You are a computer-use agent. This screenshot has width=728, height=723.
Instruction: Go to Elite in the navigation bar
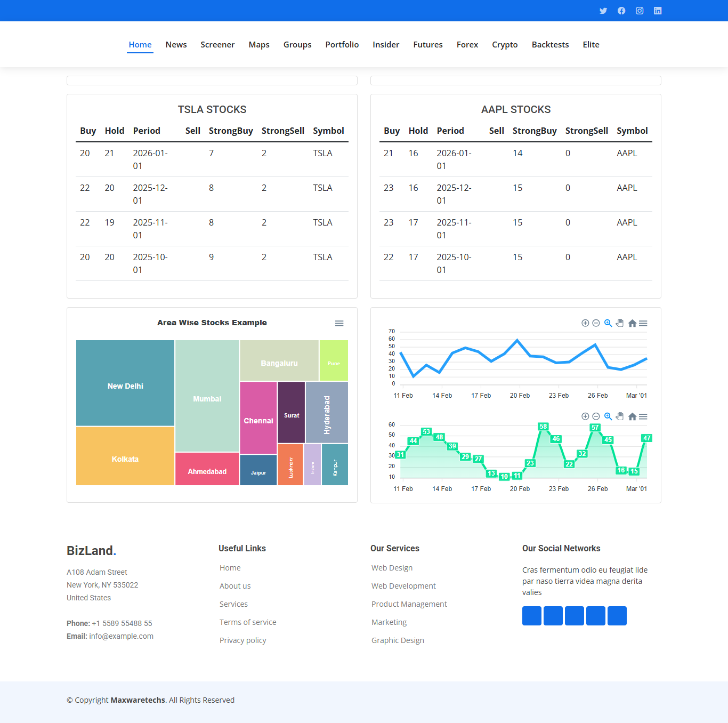(591, 45)
